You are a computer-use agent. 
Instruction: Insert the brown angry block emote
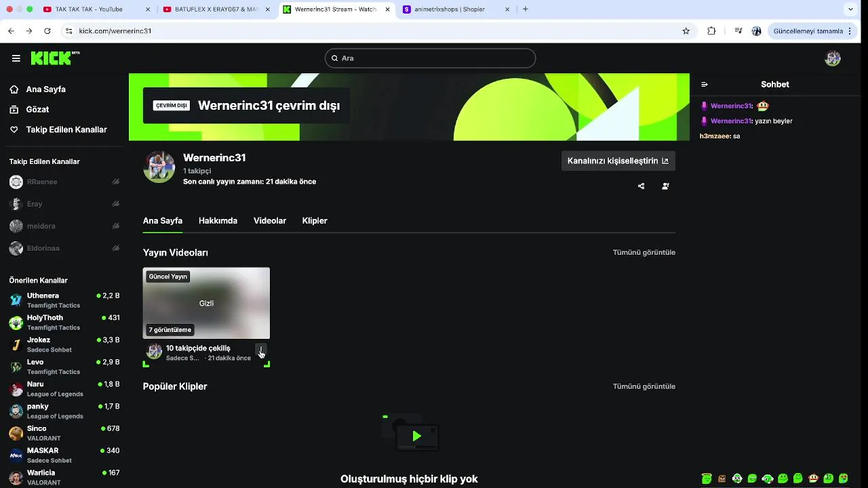click(x=722, y=479)
